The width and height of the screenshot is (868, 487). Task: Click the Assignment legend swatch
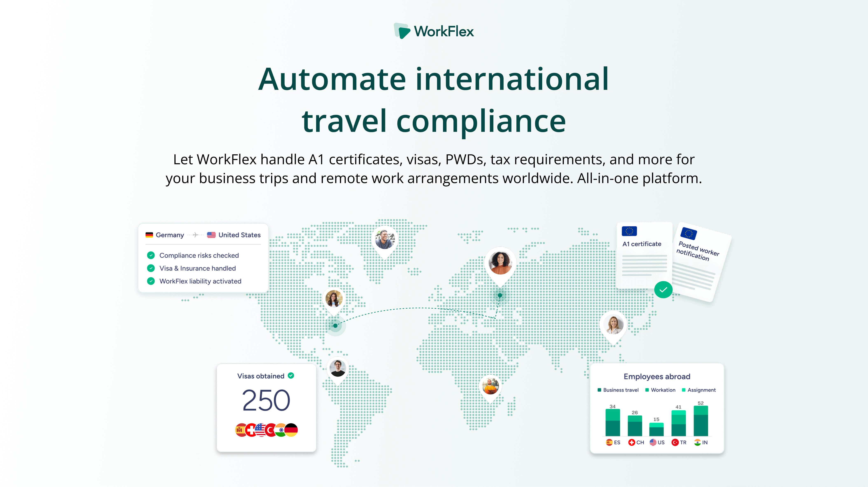[684, 390]
